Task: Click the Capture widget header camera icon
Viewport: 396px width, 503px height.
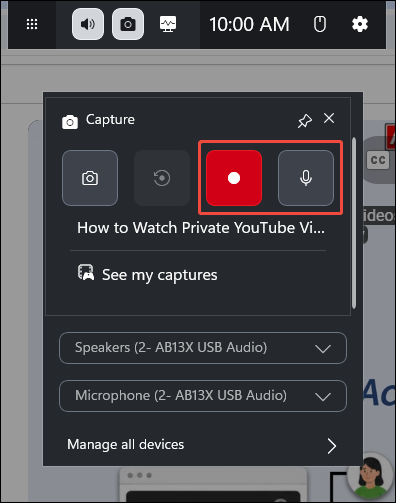Action: tap(70, 122)
